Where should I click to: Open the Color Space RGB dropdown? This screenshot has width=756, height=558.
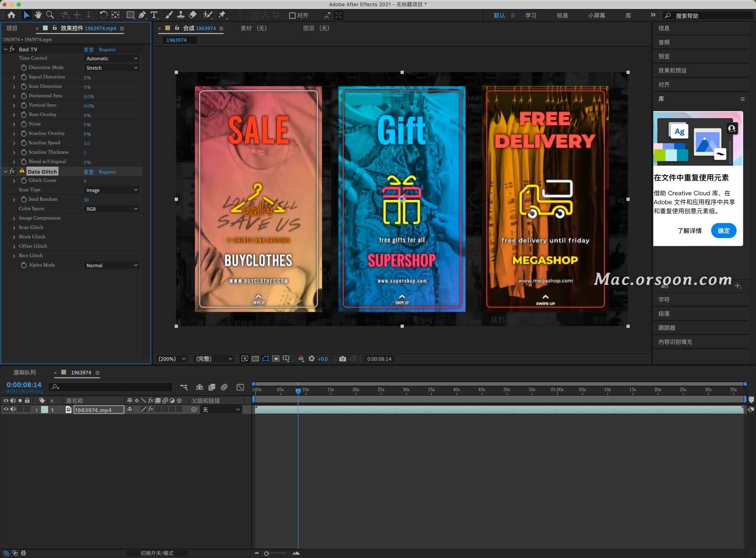click(112, 209)
